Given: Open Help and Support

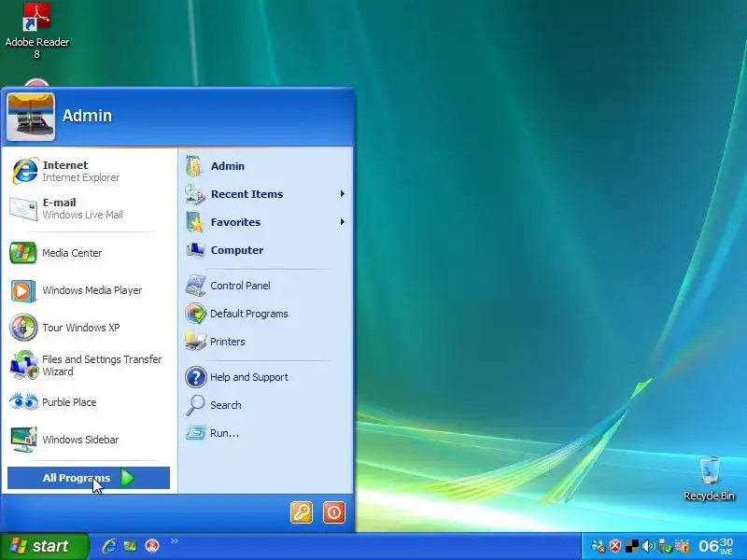Looking at the screenshot, I should point(266,377).
